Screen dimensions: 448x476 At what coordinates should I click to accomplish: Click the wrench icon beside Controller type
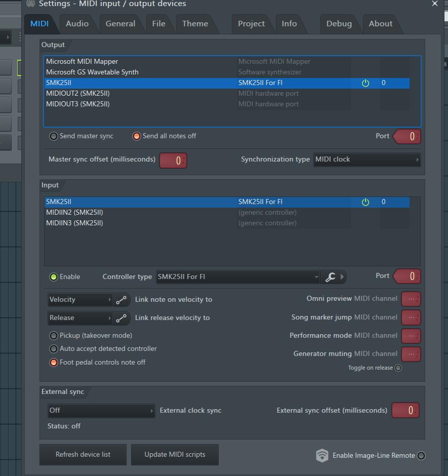click(x=330, y=277)
